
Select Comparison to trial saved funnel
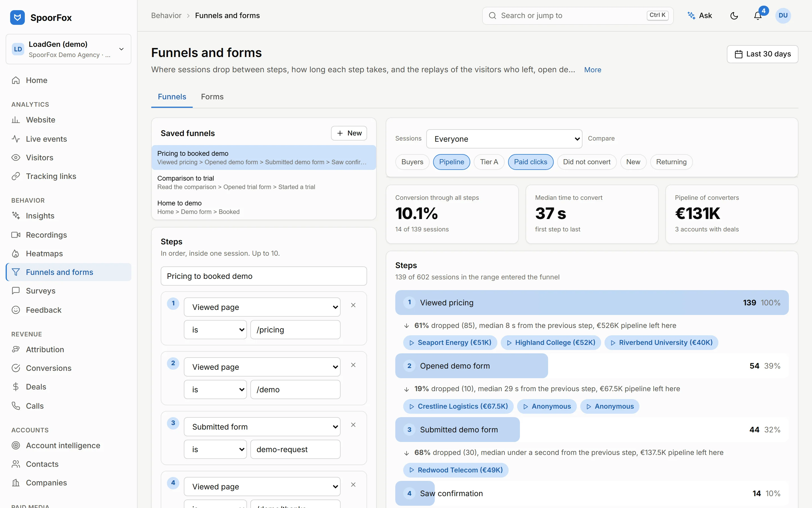pos(264,182)
